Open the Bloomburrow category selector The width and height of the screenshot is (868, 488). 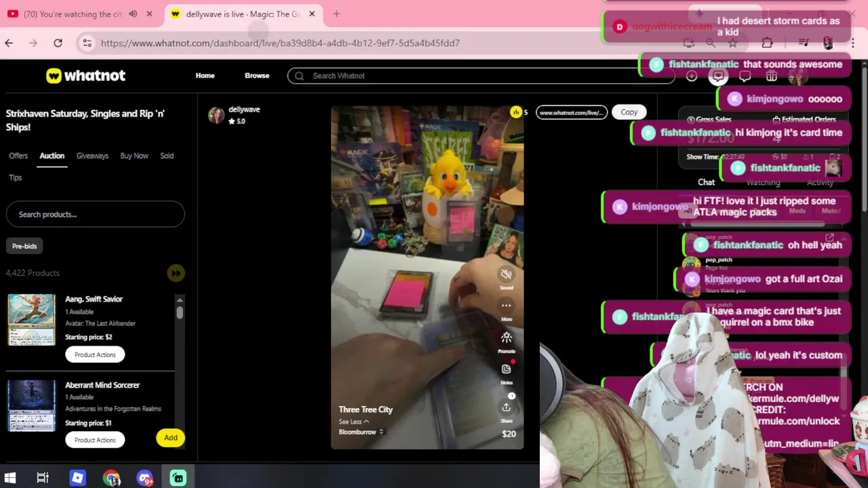tap(361, 432)
